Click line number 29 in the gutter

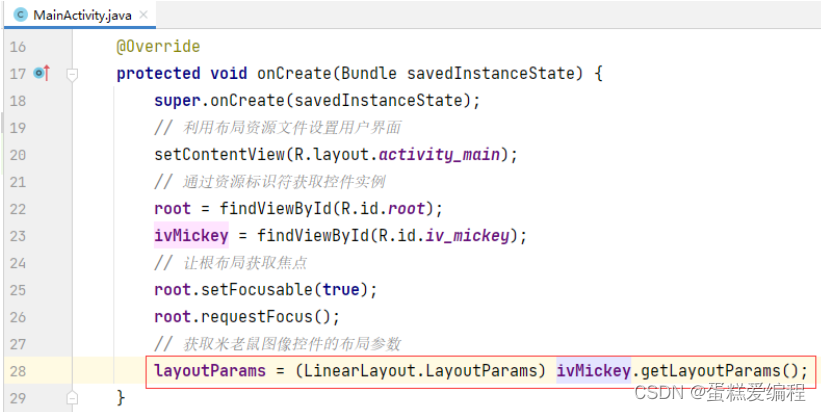(17, 398)
